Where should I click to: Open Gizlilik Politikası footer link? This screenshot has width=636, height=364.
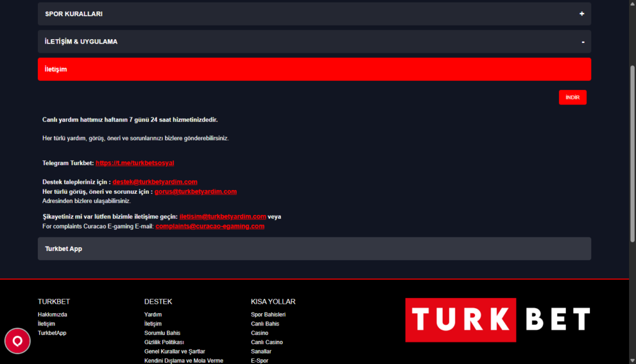click(x=164, y=342)
